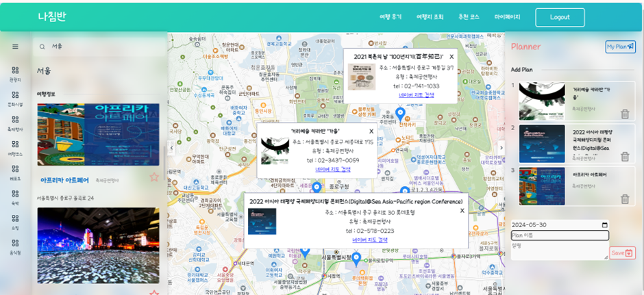Click the list panel scrollbar
The height and width of the screenshot is (295, 644).
click(164, 163)
